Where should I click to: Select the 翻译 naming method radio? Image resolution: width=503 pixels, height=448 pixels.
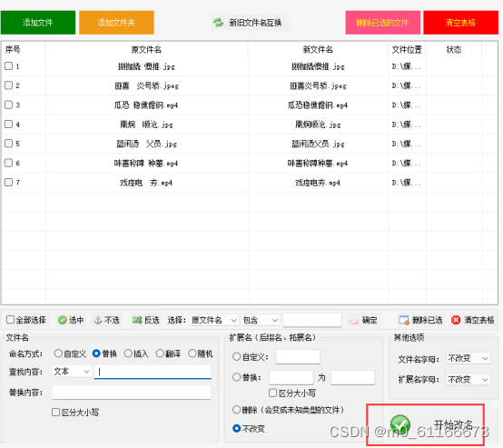(160, 353)
